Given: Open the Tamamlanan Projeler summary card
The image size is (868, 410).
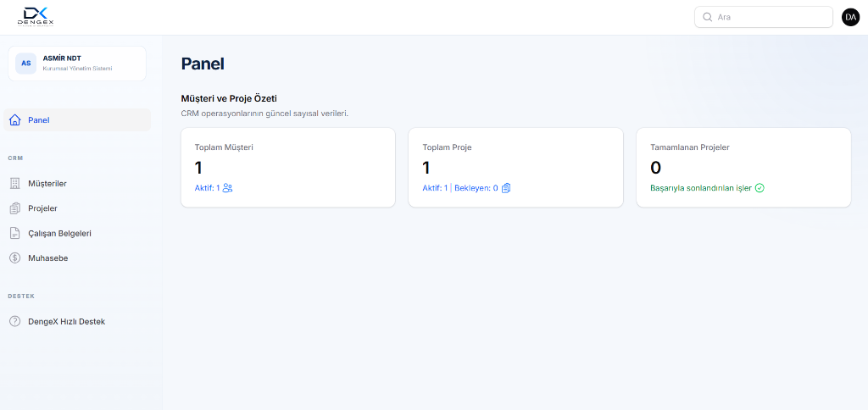Looking at the screenshot, I should pyautogui.click(x=743, y=168).
